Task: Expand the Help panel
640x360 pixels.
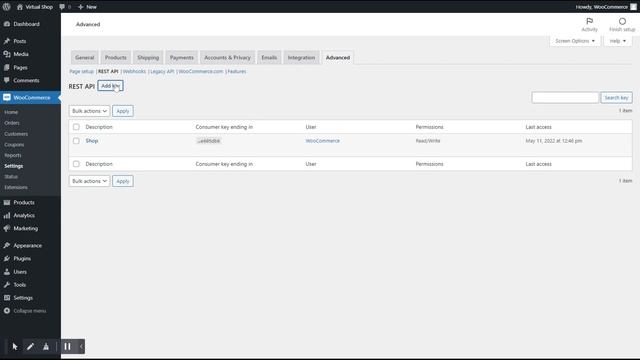Action: [618, 41]
